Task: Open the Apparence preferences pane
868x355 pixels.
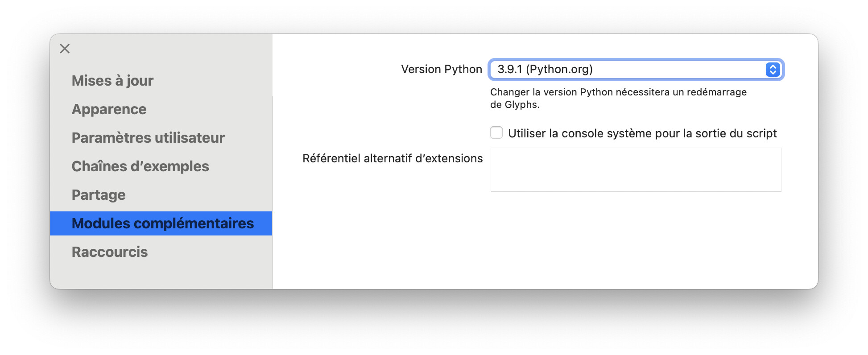Action: (109, 109)
